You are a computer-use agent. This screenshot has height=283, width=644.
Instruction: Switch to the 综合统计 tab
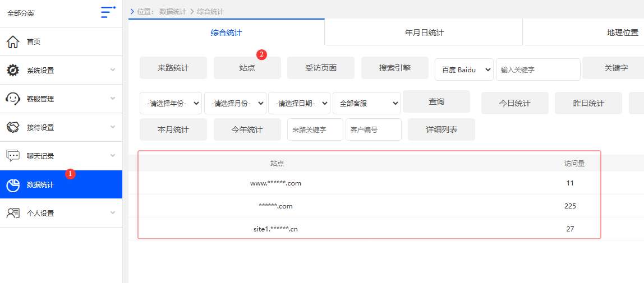[226, 33]
